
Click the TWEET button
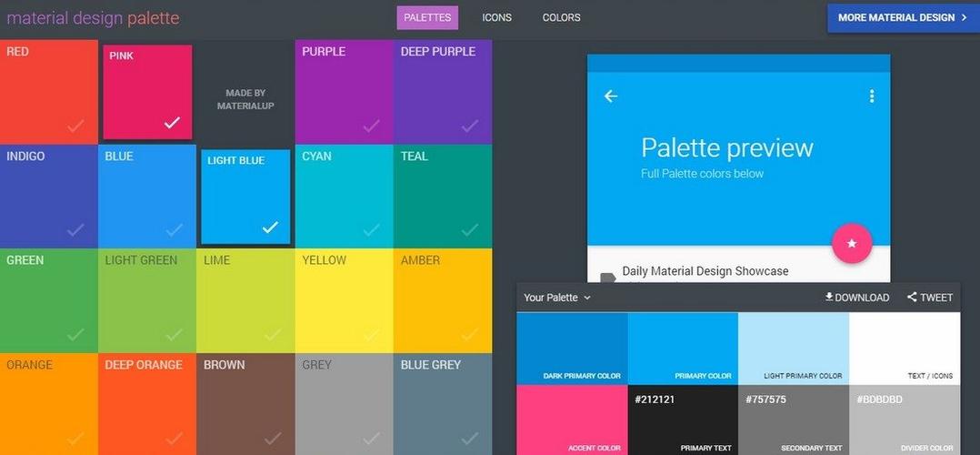click(x=930, y=298)
